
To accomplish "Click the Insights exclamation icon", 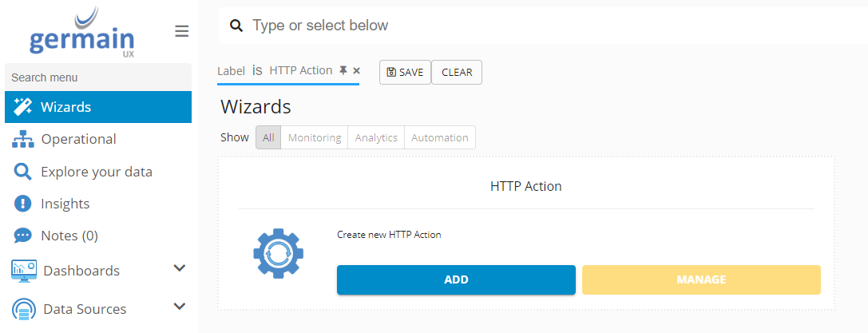I will click(x=23, y=204).
